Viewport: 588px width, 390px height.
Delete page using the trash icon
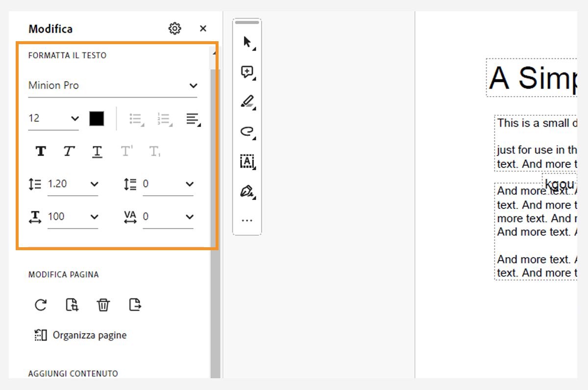coord(103,305)
